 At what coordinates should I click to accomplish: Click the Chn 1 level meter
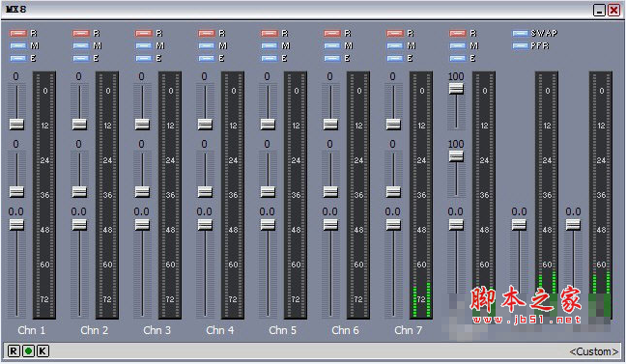click(44, 195)
